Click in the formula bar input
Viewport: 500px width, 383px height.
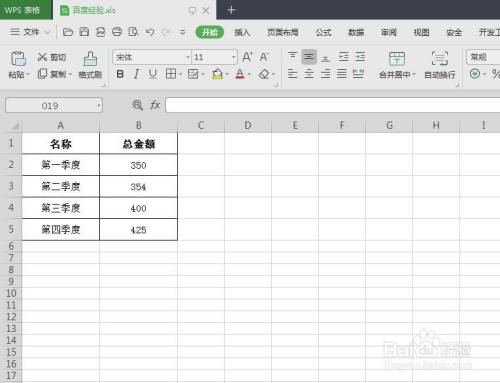(x=333, y=105)
